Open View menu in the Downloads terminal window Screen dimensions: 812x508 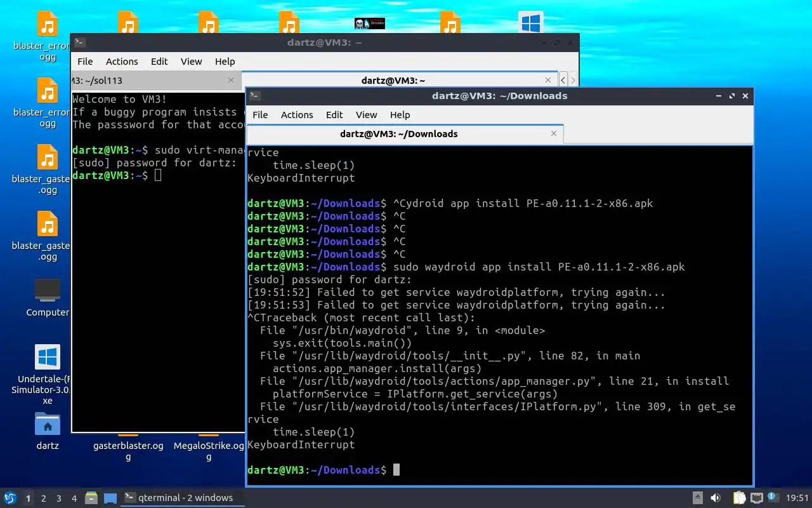(366, 115)
